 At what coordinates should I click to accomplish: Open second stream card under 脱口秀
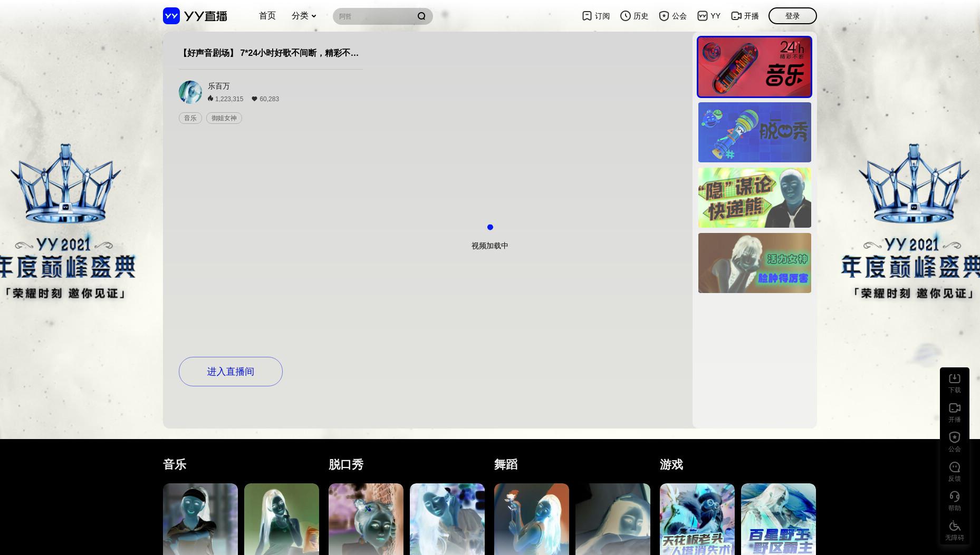(447, 519)
